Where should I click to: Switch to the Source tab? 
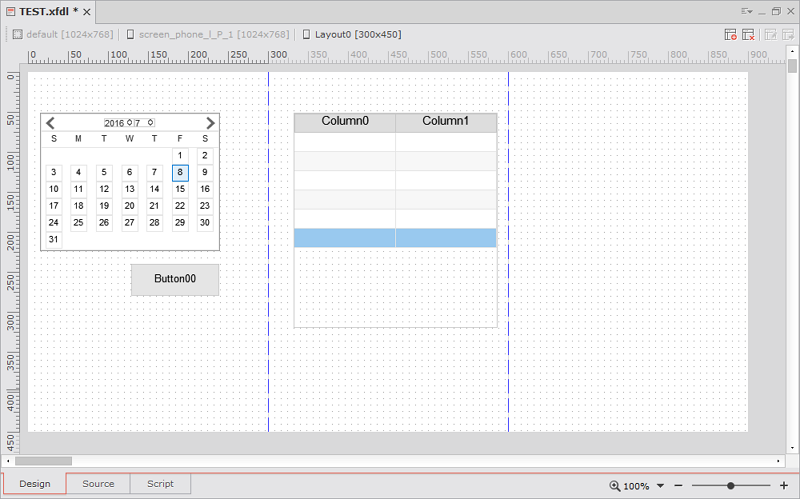[x=98, y=484]
